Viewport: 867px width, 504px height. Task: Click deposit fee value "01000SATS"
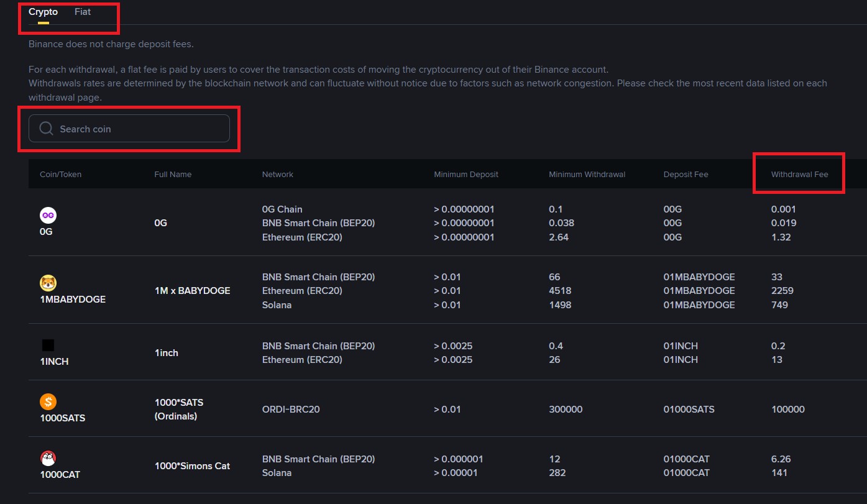(689, 410)
